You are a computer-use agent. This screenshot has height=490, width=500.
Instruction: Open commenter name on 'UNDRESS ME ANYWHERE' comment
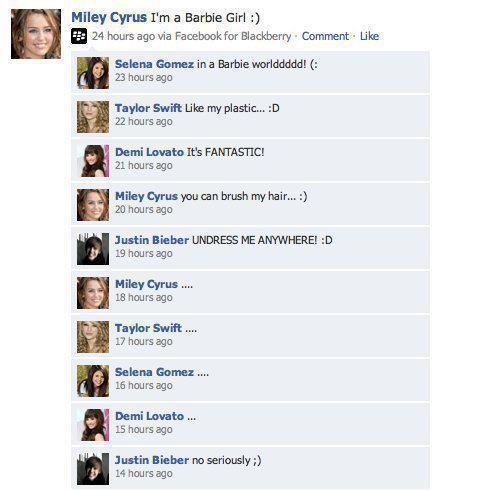(x=152, y=240)
